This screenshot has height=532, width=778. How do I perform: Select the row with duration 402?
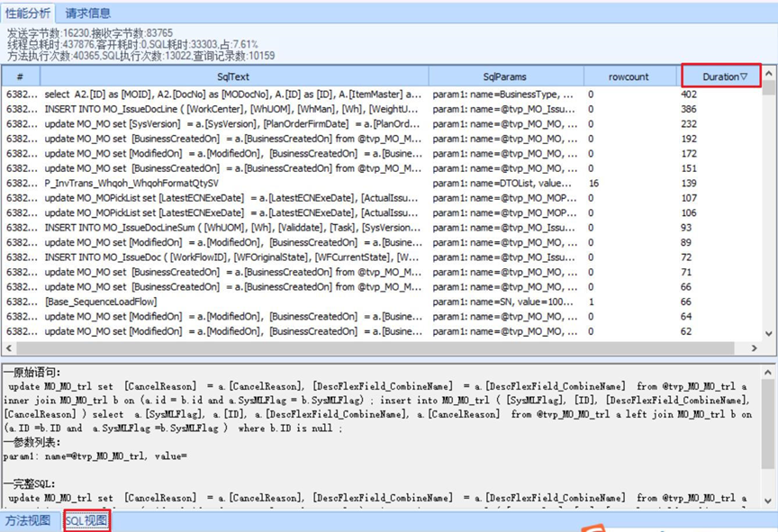pos(234,94)
